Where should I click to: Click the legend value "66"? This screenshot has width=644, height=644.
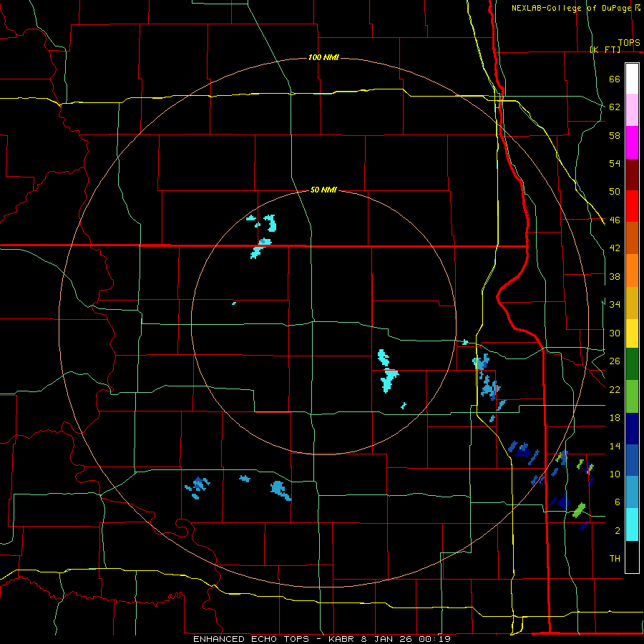pos(615,79)
